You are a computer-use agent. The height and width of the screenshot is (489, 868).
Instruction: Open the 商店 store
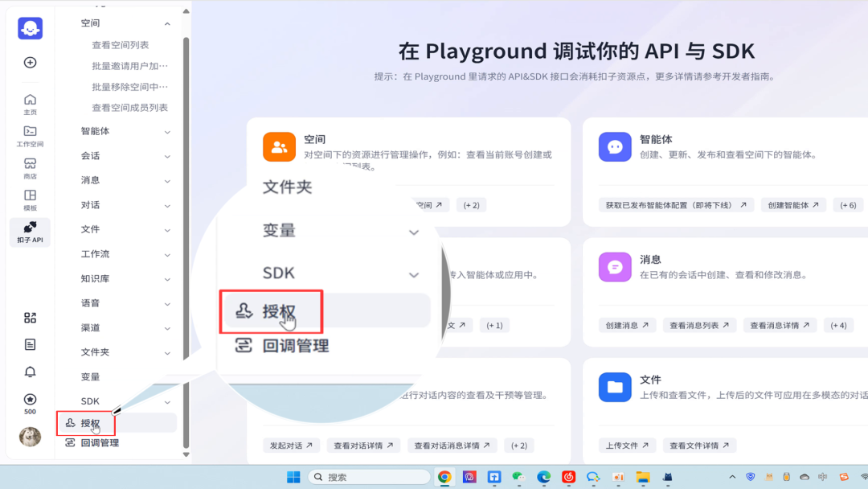pos(30,168)
